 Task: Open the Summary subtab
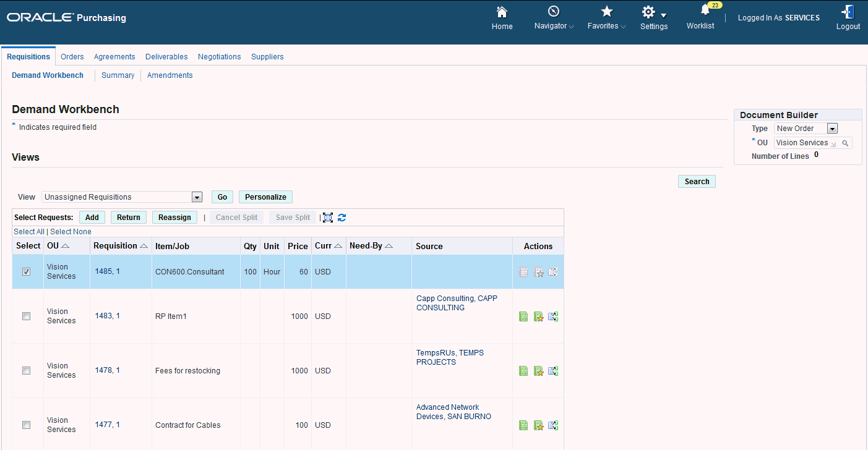[118, 75]
